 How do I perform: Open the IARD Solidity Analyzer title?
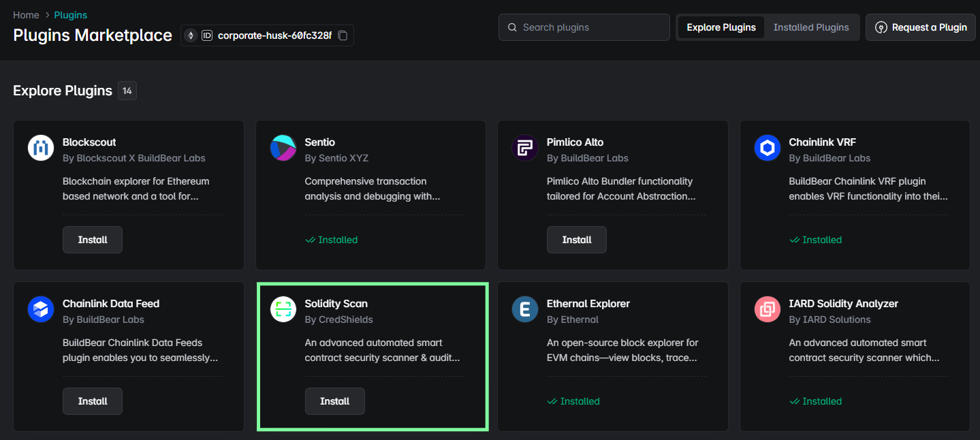(844, 304)
